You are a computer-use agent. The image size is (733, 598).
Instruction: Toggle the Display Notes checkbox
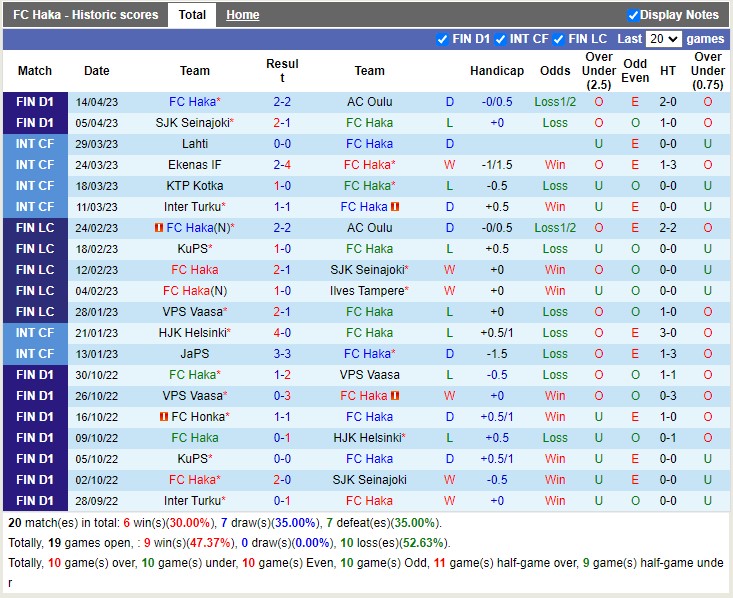(633, 15)
